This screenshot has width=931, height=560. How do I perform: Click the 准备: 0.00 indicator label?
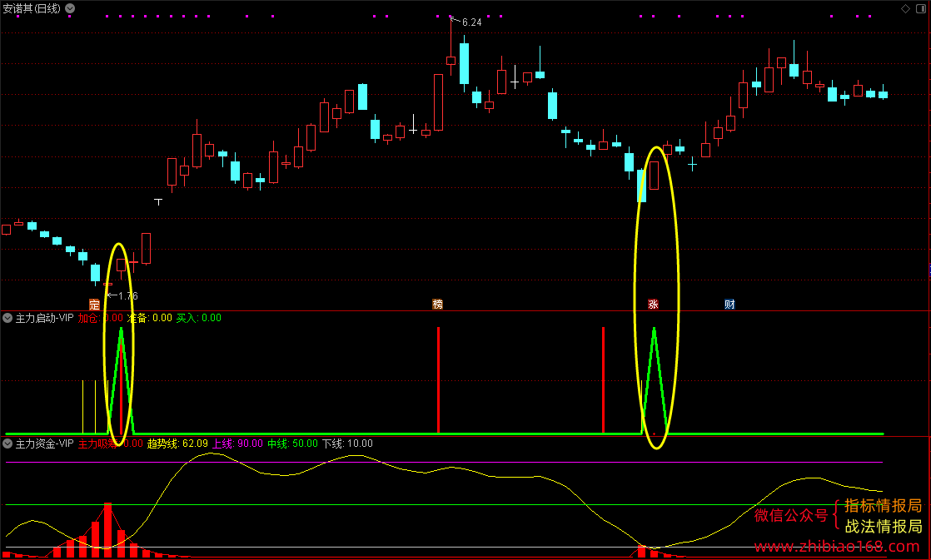pyautogui.click(x=150, y=318)
